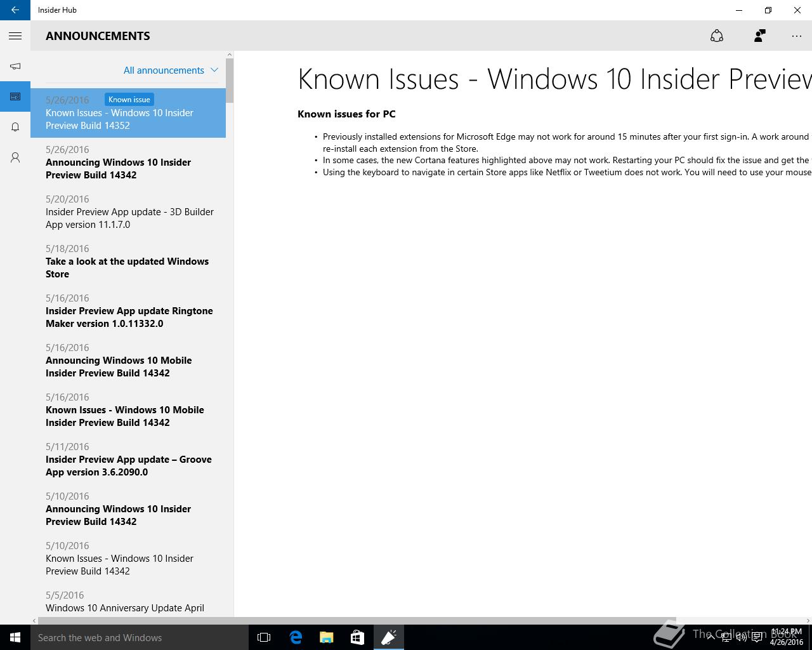
Task: Click the feedback person icon in header
Action: click(759, 36)
